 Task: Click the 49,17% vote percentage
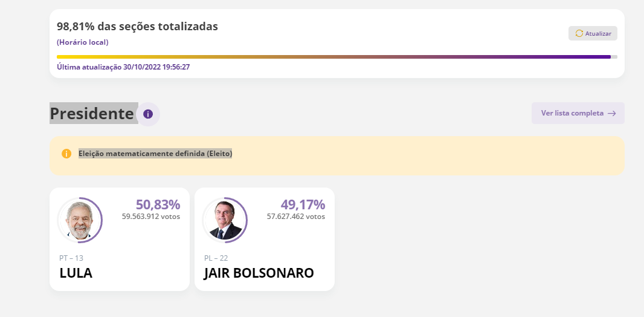(303, 204)
